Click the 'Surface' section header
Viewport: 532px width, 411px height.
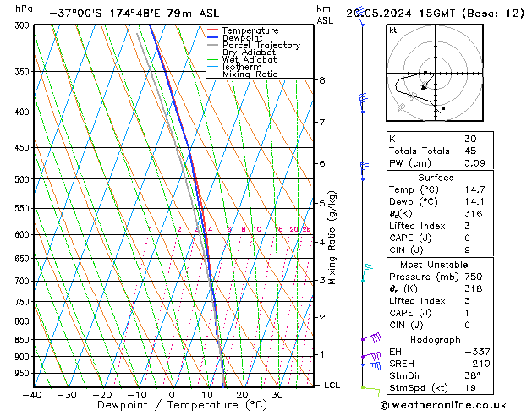pos(436,178)
